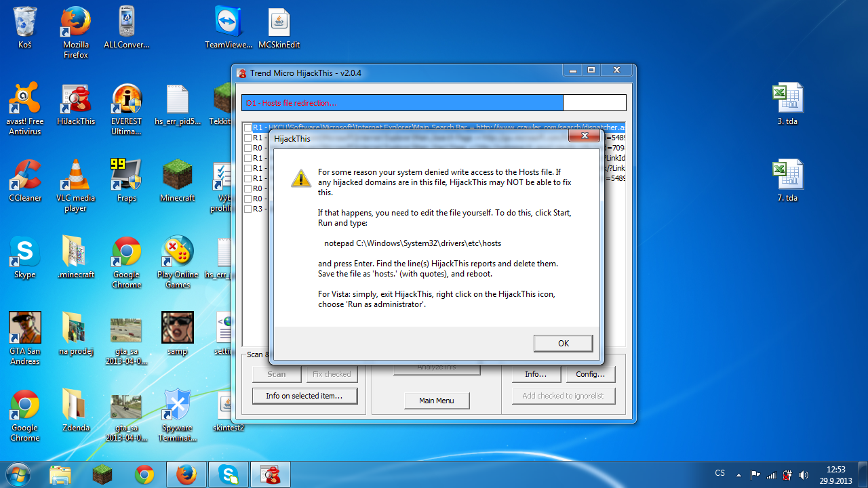This screenshot has width=868, height=488.
Task: Click the Info... button in HijackThis
Action: coord(536,374)
